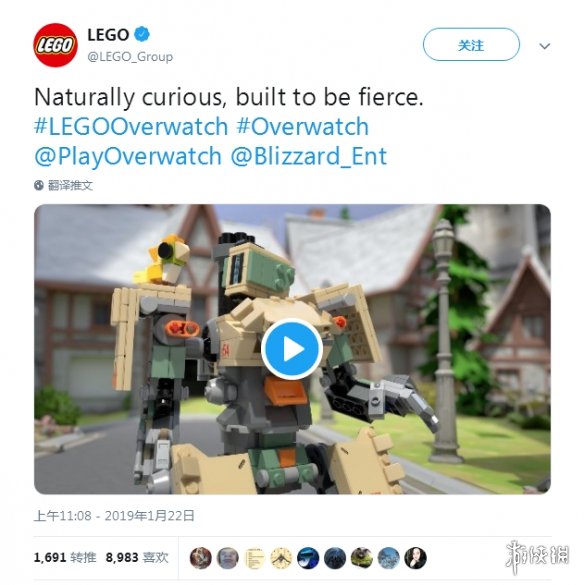The image size is (584, 585).
Task: Open the #LEGOOverwatch hashtag link
Action: tap(131, 126)
